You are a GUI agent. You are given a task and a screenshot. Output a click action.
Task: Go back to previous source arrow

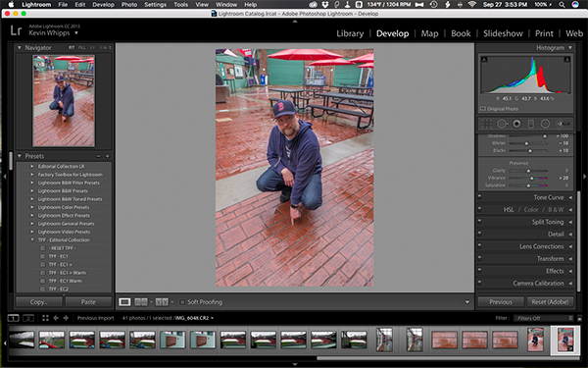(56, 318)
